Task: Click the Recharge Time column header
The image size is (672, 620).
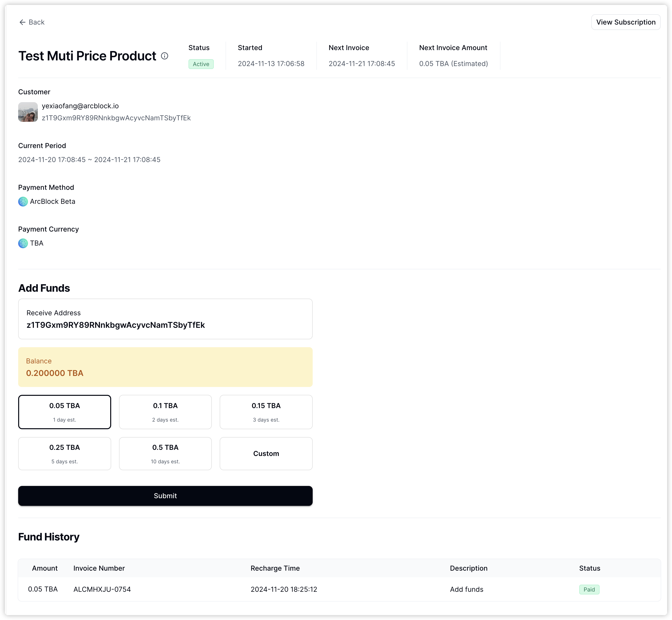Action: click(275, 568)
